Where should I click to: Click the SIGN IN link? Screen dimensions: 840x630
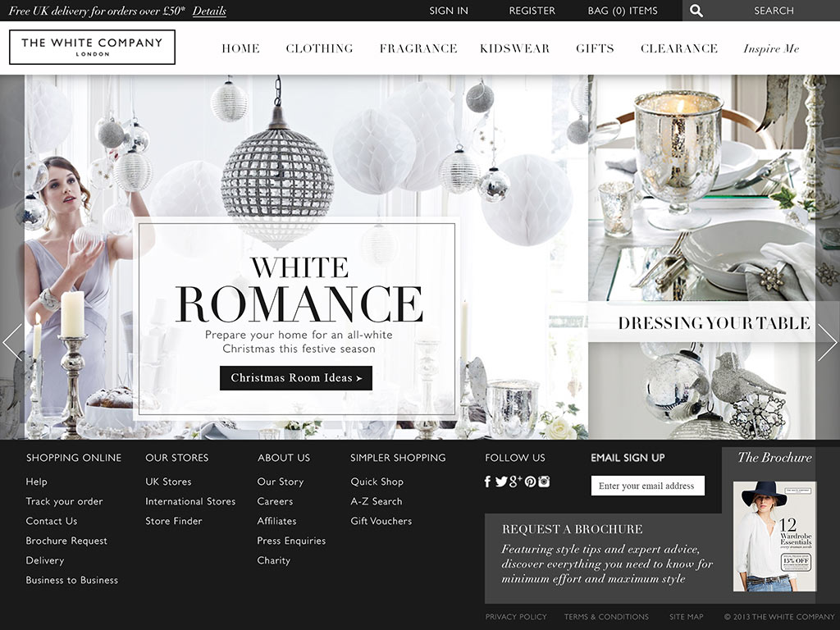(x=449, y=11)
